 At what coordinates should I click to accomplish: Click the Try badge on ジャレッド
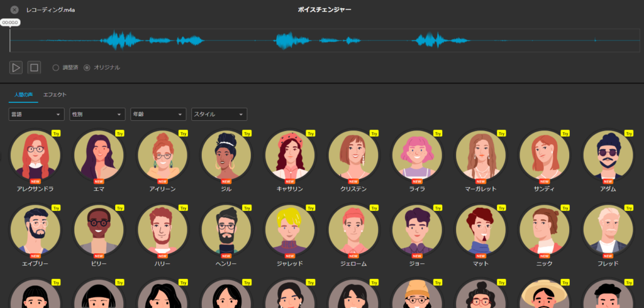point(311,208)
